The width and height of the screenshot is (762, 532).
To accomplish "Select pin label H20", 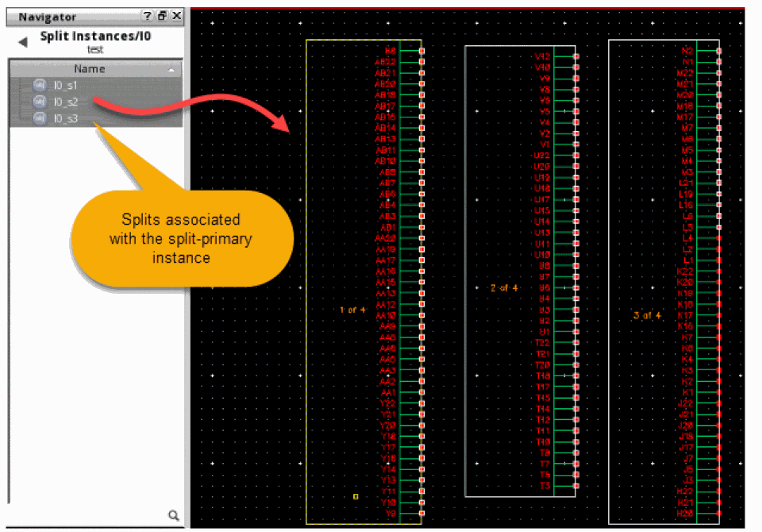I will (685, 514).
